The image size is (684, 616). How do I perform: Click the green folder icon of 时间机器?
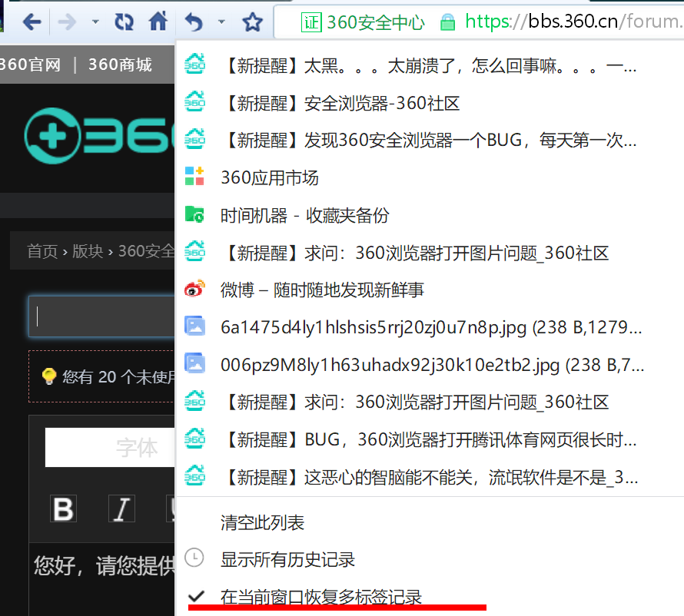(x=194, y=214)
